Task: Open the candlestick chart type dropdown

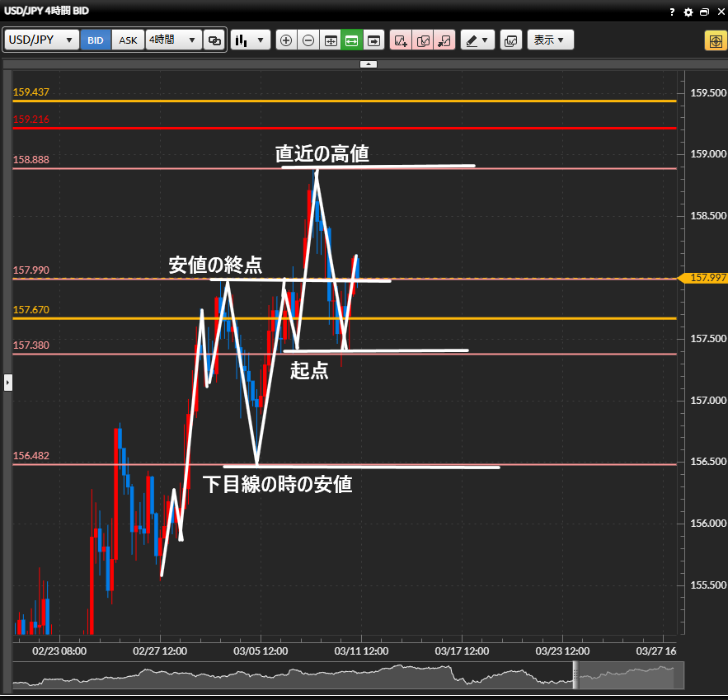Action: 251,40
